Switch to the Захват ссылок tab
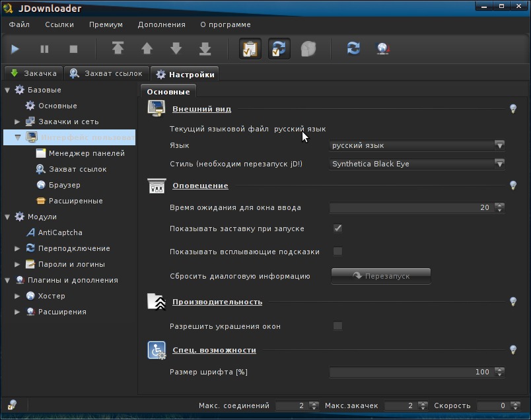 coord(106,73)
